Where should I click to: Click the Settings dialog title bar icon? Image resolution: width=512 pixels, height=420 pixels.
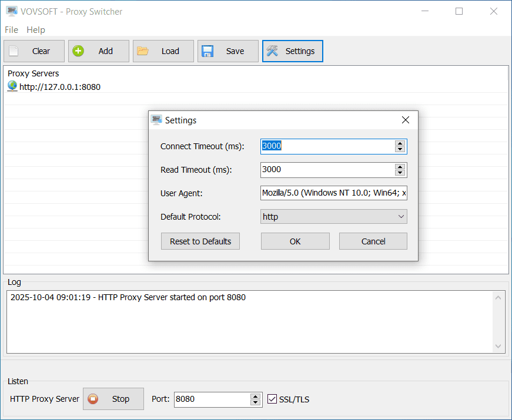tap(156, 120)
